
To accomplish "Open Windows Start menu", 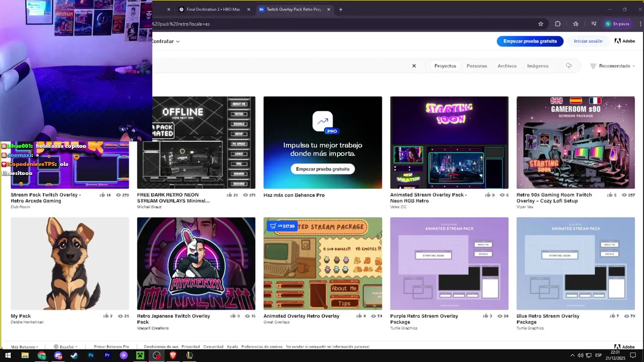I will (8, 355).
